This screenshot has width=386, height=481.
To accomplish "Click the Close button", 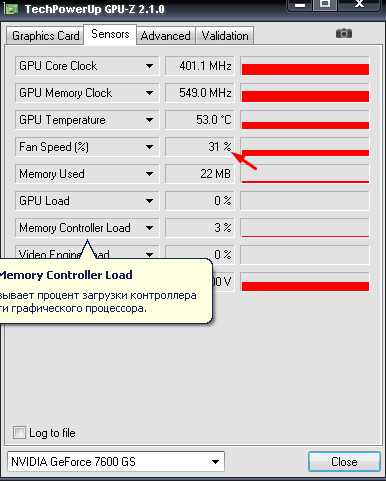I will (x=344, y=462).
